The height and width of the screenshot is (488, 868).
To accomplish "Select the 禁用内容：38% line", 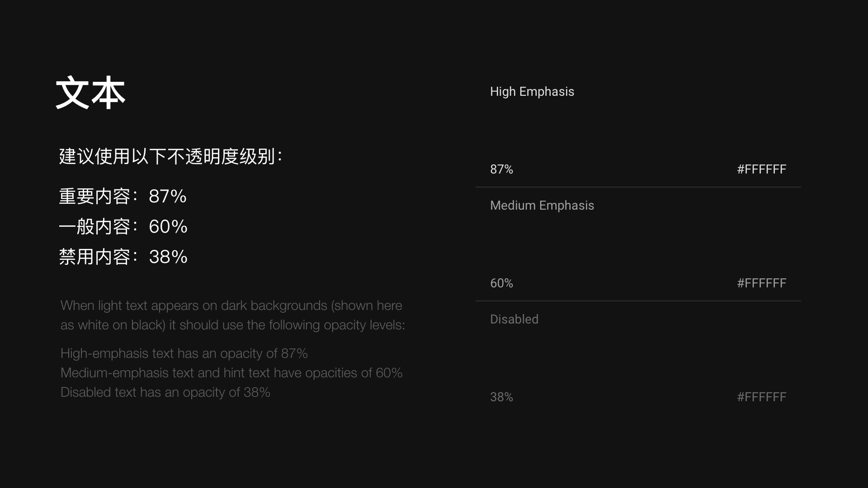I will (x=123, y=257).
